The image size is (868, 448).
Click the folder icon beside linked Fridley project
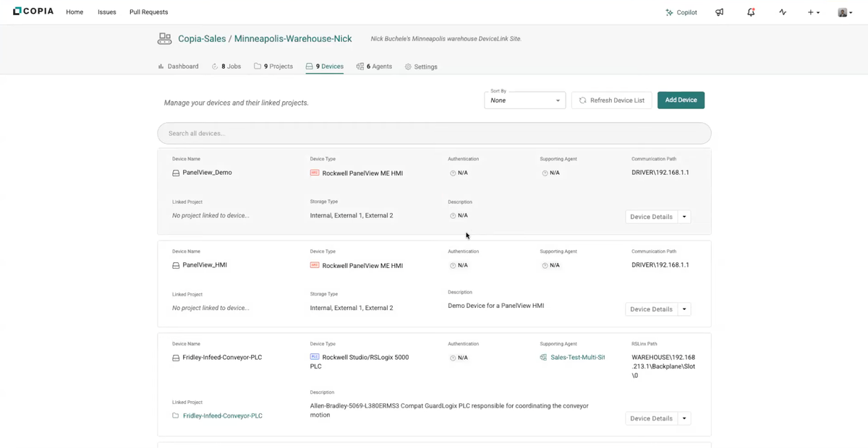pos(176,416)
